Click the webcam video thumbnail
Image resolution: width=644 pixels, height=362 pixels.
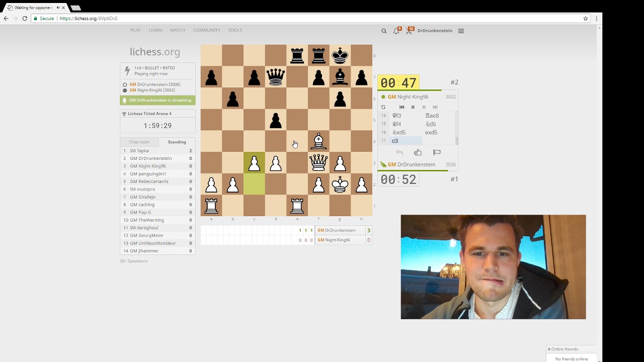coord(493,267)
